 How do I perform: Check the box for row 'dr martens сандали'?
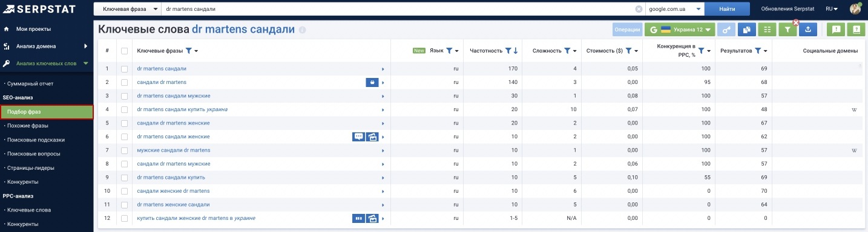pyautogui.click(x=125, y=69)
